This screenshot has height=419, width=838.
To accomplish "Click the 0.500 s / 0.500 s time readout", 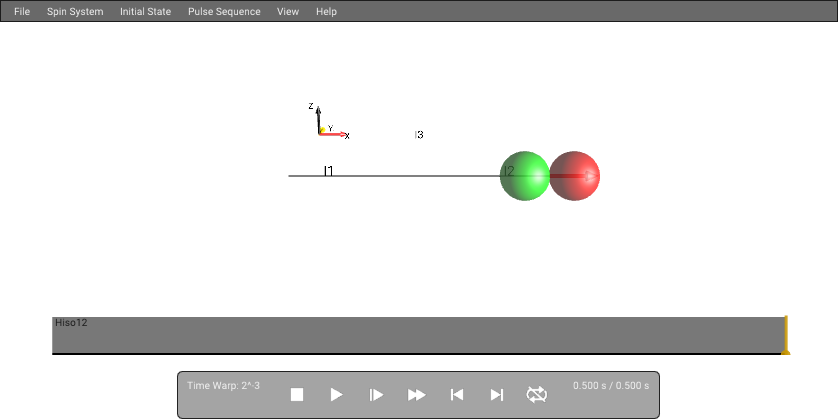I will tap(611, 385).
